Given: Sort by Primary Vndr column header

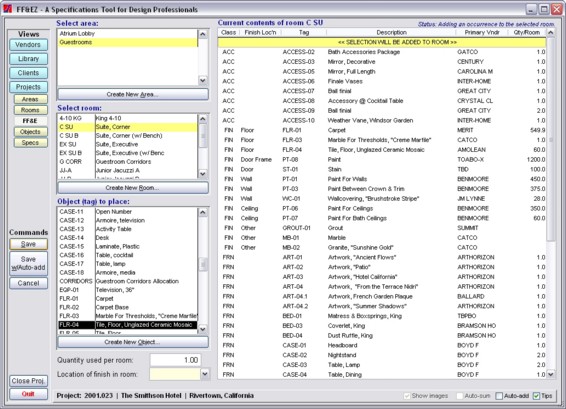Looking at the screenshot, I should coord(482,32).
